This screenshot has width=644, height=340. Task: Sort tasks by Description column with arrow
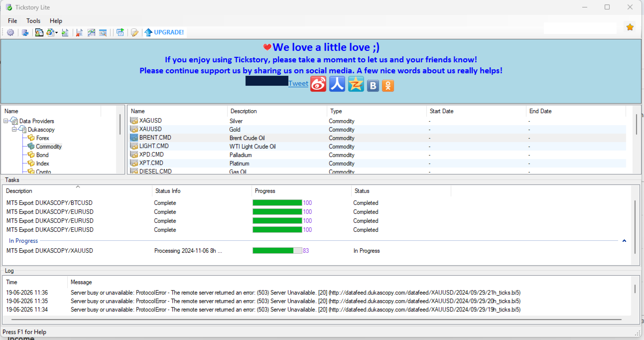coord(77,191)
